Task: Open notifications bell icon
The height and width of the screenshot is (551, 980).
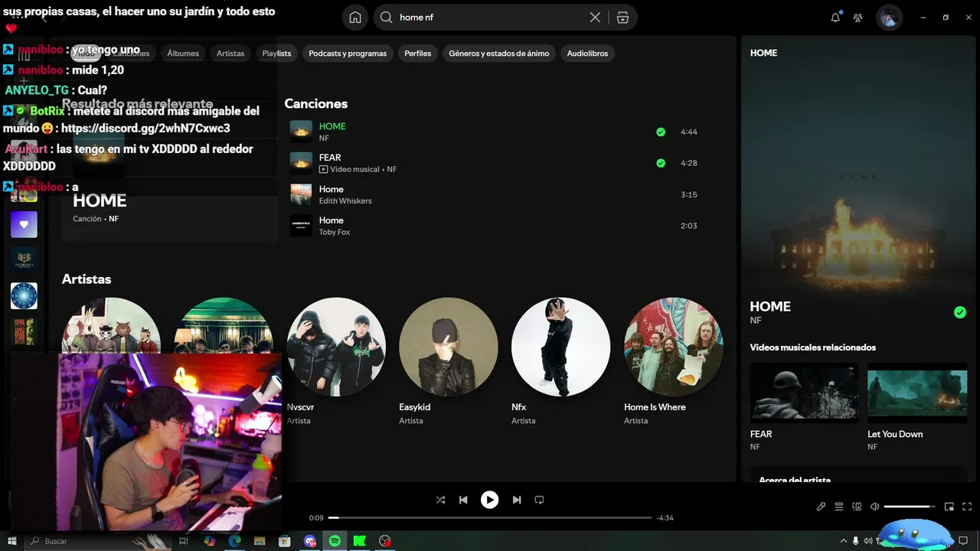Action: 835,18
